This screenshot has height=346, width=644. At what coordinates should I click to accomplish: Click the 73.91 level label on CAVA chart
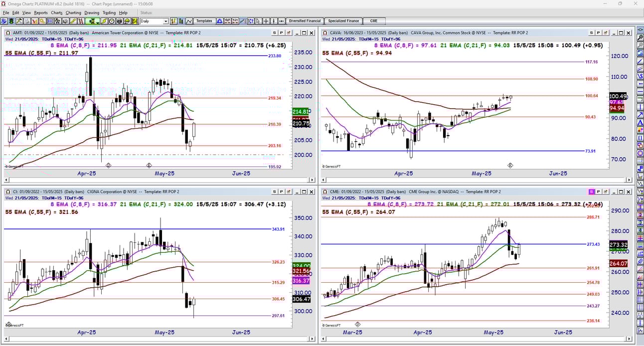click(590, 151)
